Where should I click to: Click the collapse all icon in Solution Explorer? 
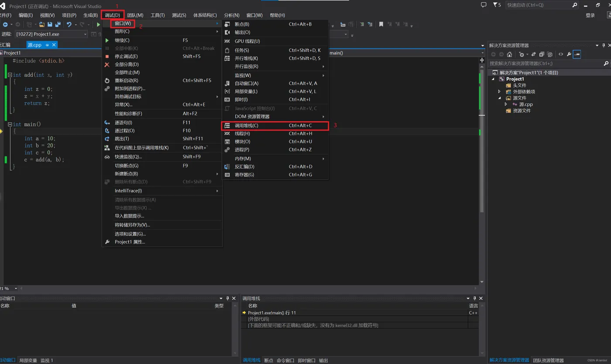(542, 55)
